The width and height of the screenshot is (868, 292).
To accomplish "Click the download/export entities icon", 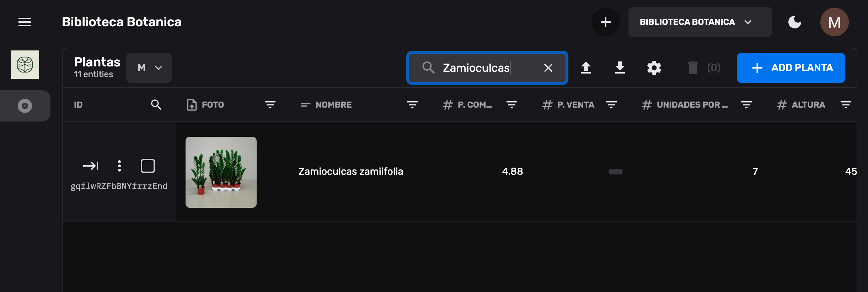I will pos(620,67).
